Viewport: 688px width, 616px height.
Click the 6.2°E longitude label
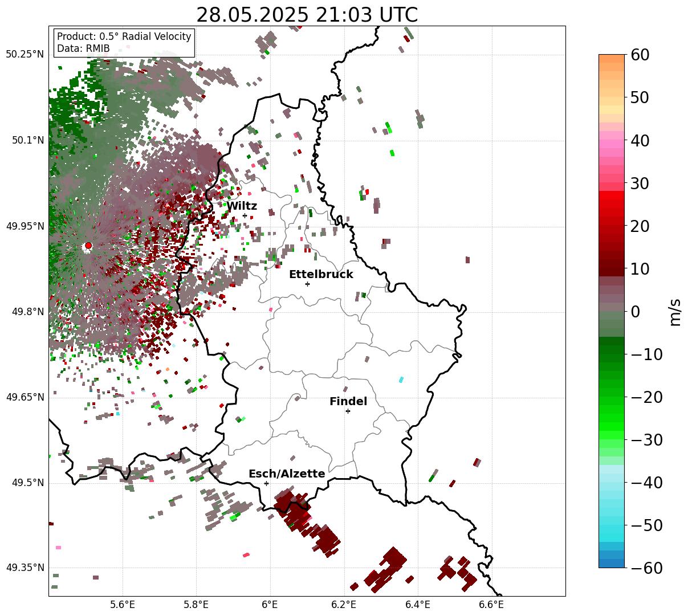(344, 605)
